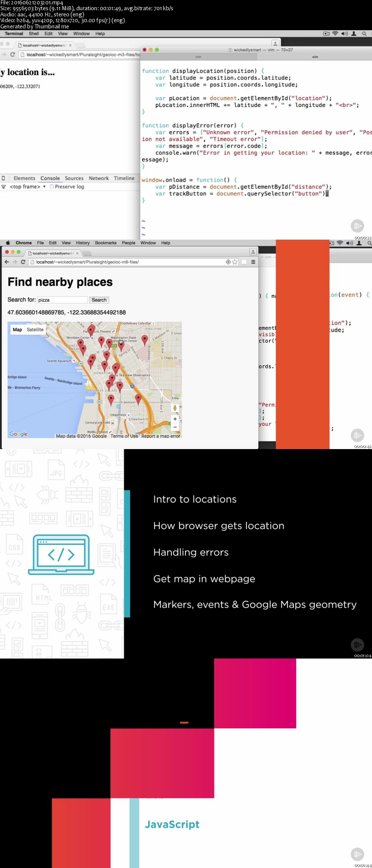Switch to the Timeline devtools tab
Screen dimensions: 372x868
(x=124, y=178)
